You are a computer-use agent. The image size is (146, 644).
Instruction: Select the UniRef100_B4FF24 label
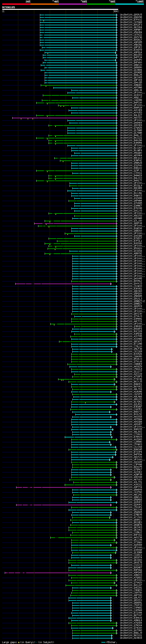pos(131,58)
